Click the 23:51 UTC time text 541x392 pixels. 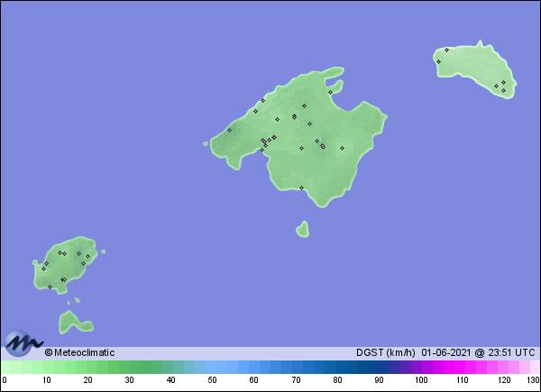click(511, 352)
